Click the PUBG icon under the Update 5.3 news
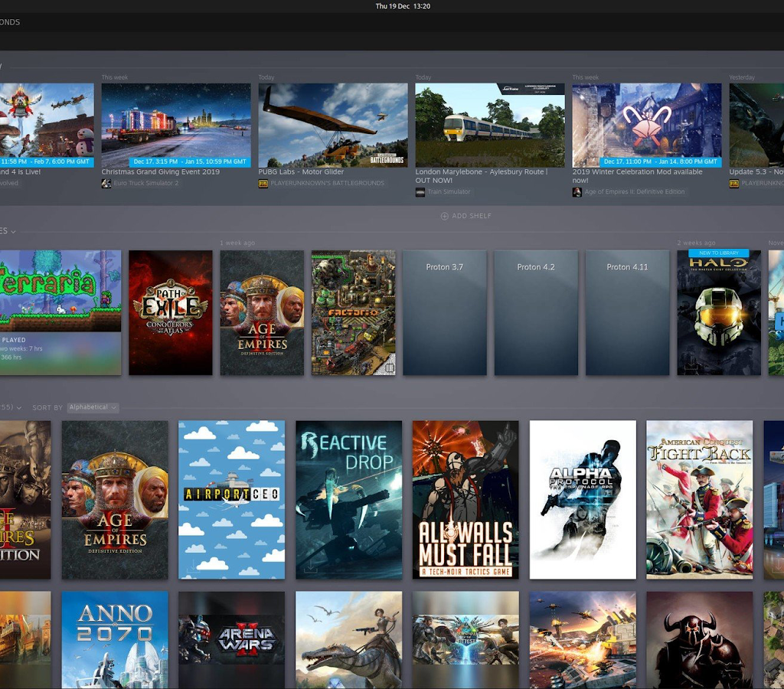The height and width of the screenshot is (689, 784). 734,184
